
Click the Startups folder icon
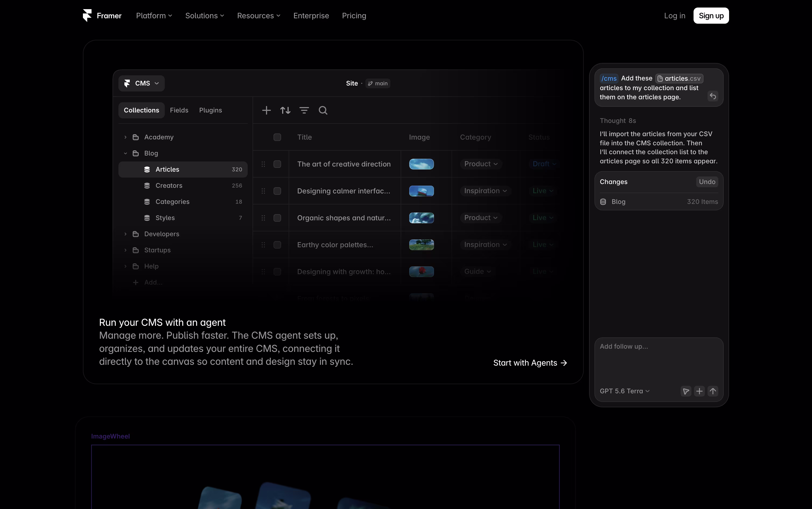(x=136, y=250)
